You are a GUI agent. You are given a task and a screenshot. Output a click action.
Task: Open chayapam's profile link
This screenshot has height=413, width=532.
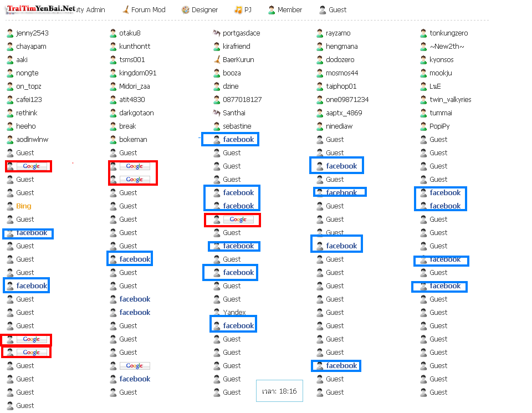(x=31, y=47)
